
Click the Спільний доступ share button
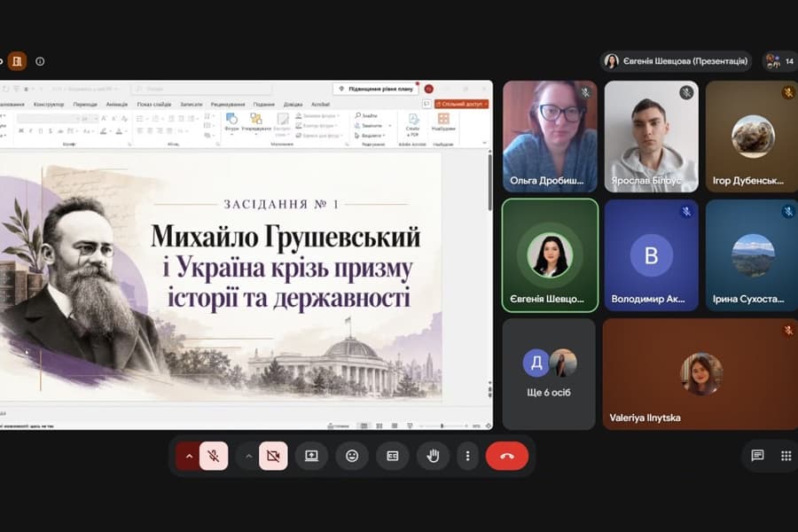pyautogui.click(x=462, y=104)
